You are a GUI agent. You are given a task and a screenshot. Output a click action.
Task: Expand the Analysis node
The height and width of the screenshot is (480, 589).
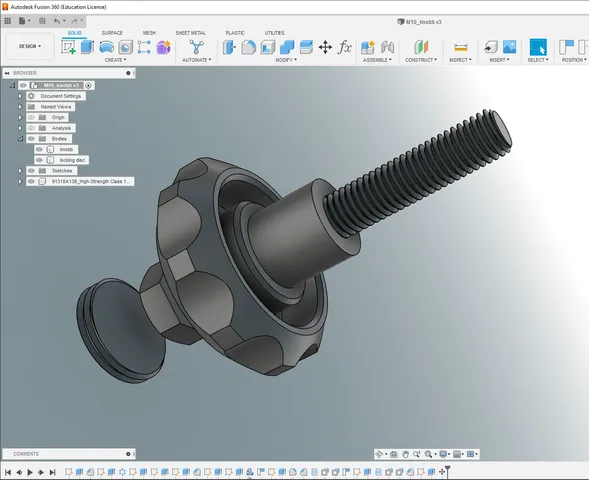[x=20, y=128]
